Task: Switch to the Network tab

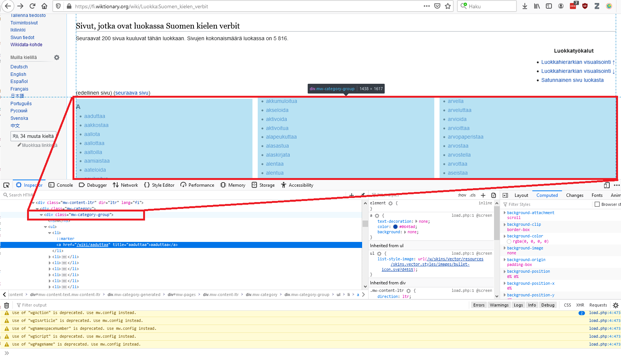Action: [125, 185]
